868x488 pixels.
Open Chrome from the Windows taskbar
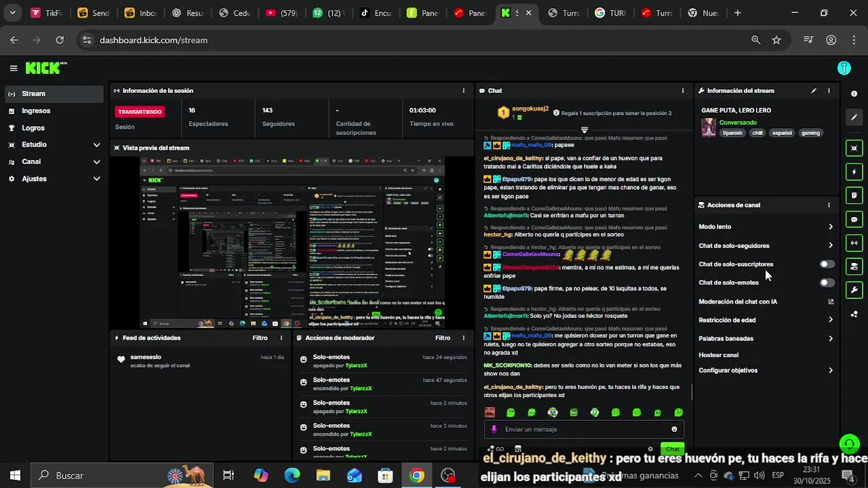416,475
